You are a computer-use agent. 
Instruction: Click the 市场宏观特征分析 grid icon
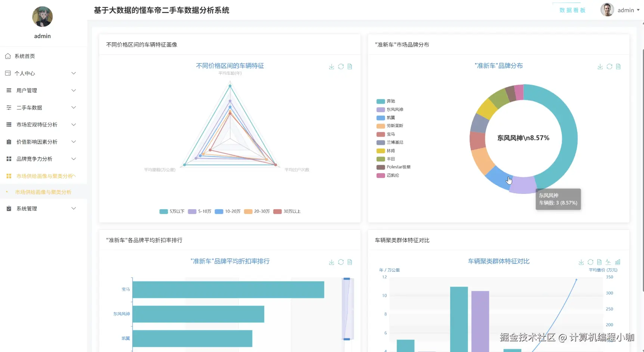(x=9, y=124)
